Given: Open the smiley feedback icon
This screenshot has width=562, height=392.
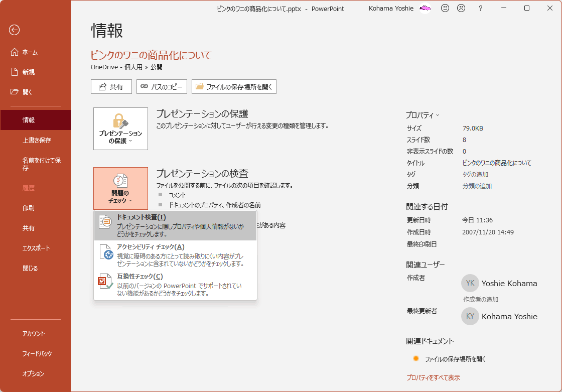Looking at the screenshot, I should pyautogui.click(x=445, y=8).
